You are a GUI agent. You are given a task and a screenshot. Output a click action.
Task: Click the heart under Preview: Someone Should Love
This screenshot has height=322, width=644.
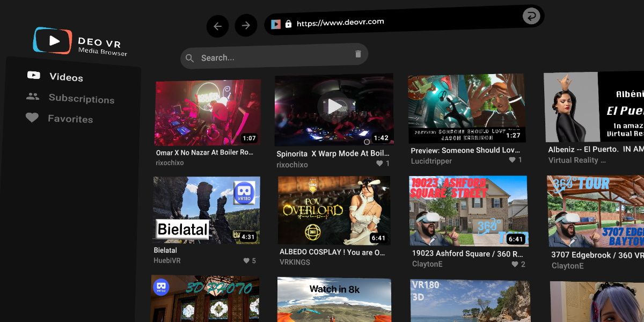(x=513, y=160)
